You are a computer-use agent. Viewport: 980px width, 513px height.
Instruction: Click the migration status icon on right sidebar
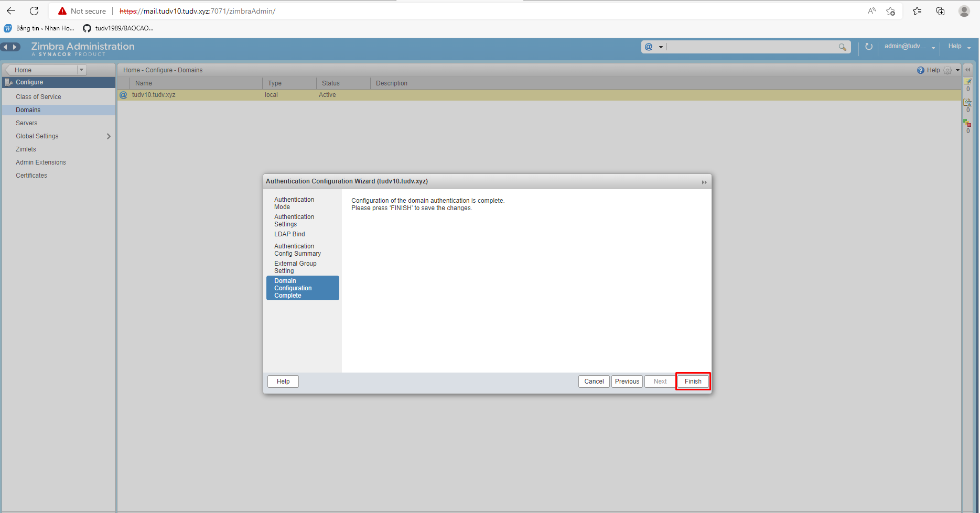(967, 124)
